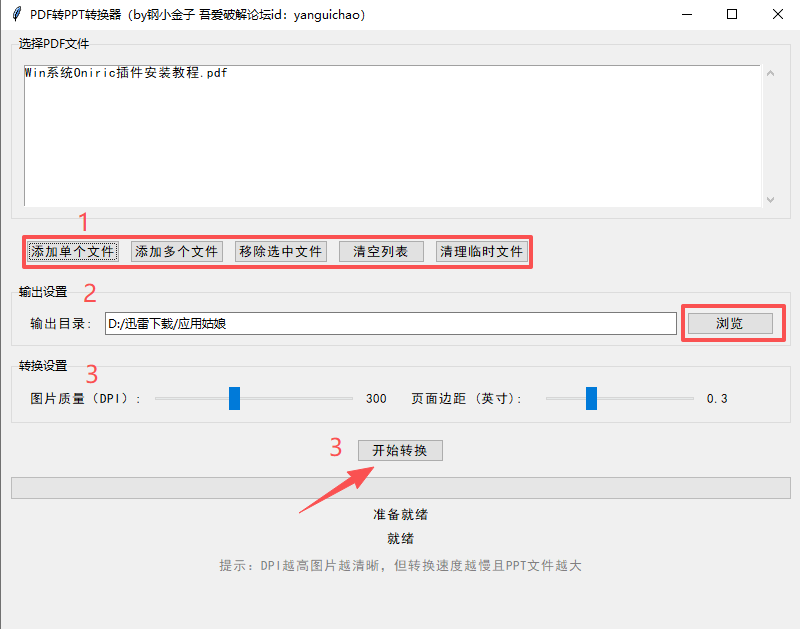The width and height of the screenshot is (800, 629).
Task: Click the feather app icon in title bar
Action: 16,15
